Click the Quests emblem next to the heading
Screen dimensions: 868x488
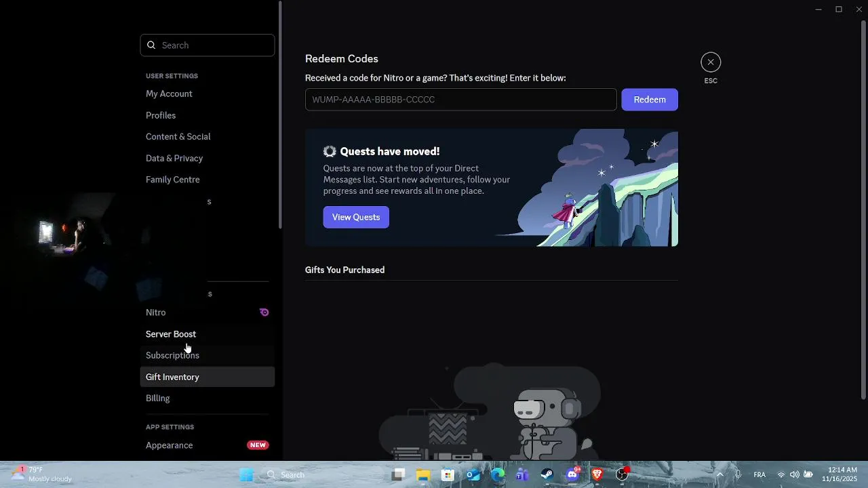coord(330,151)
